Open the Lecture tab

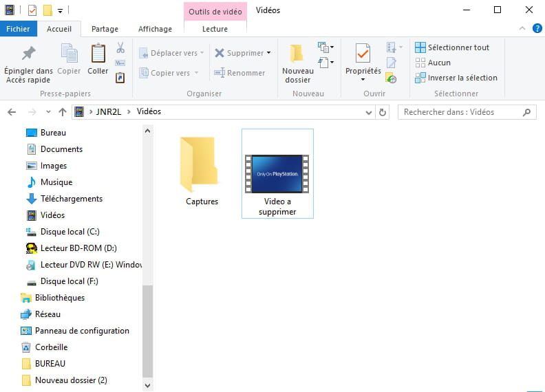(215, 29)
